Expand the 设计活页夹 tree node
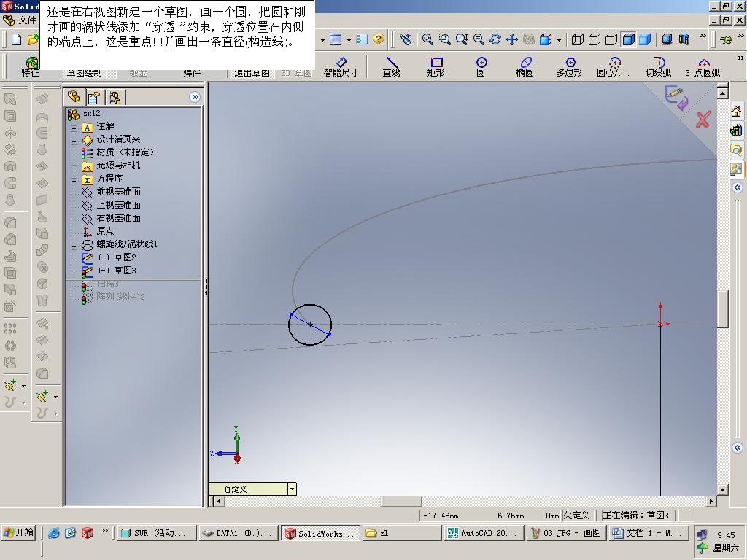747x560 pixels. coord(74,141)
